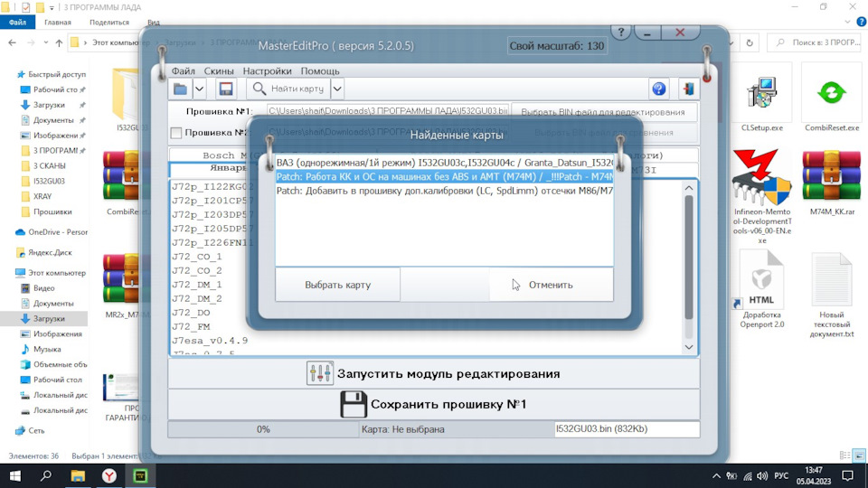Open the Поделиться ribbon tab in Explorer

pyautogui.click(x=109, y=22)
